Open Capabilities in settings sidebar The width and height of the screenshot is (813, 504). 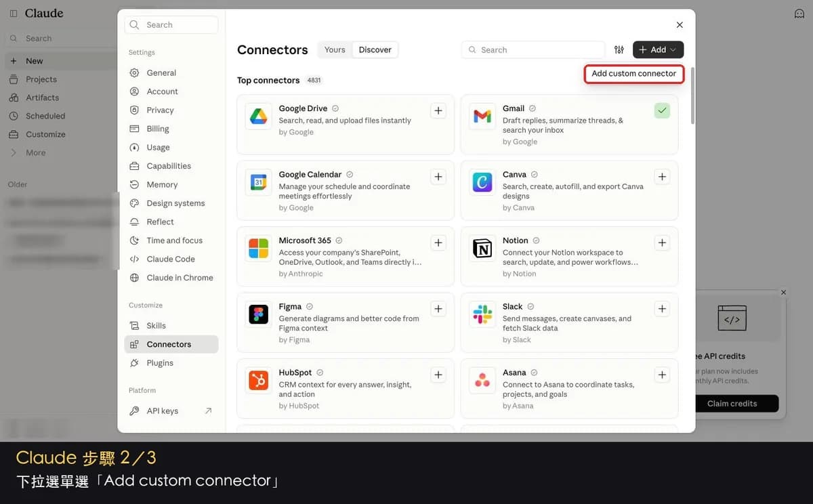(x=171, y=166)
